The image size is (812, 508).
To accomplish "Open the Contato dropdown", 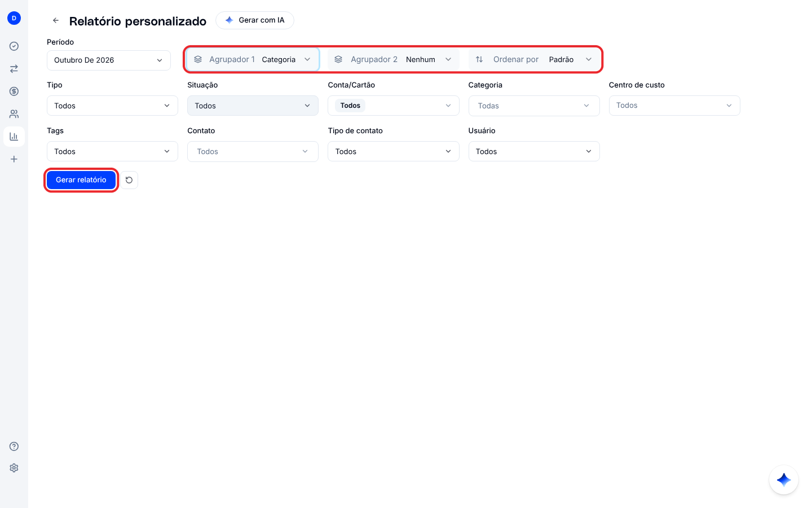I will (253, 151).
